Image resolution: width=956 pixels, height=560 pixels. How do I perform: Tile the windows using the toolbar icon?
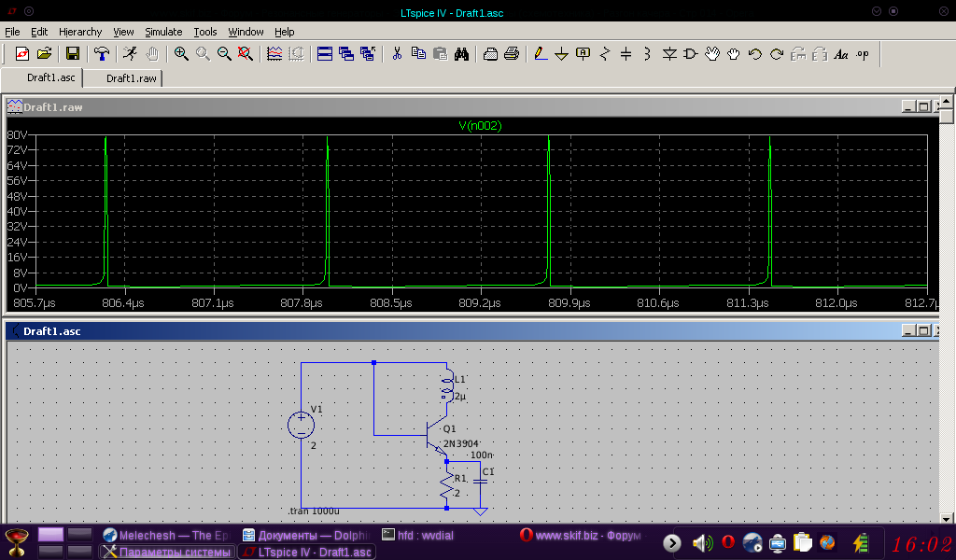click(325, 53)
